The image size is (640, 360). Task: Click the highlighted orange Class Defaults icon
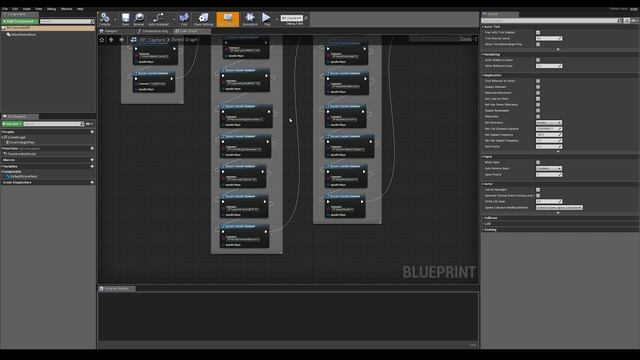click(228, 19)
